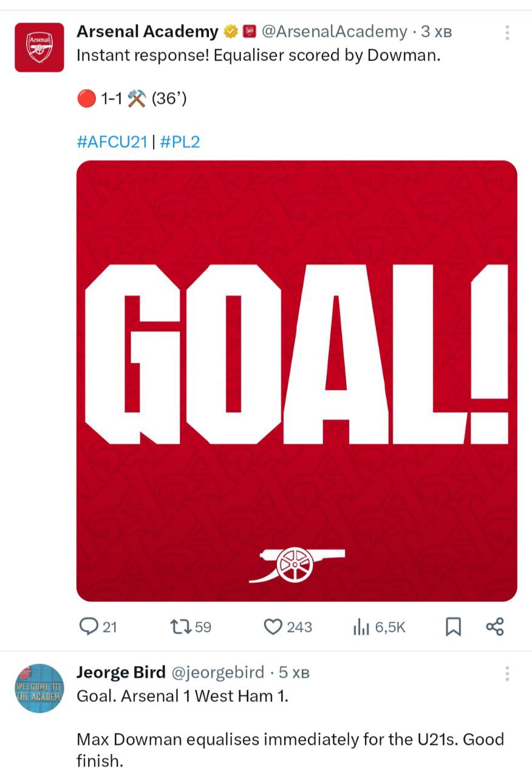Screen dimensions: 532x778
Task: Retweet the Dowman equaliser post
Action: click(180, 627)
